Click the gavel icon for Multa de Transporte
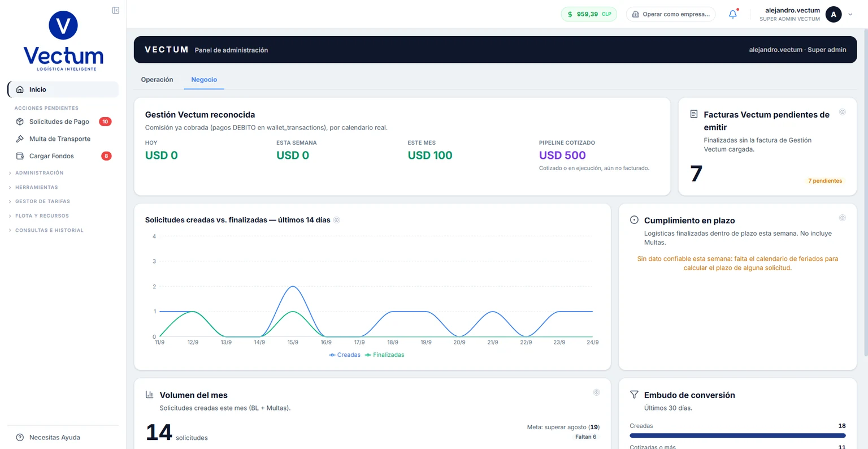This screenshot has width=868, height=449. (x=20, y=139)
